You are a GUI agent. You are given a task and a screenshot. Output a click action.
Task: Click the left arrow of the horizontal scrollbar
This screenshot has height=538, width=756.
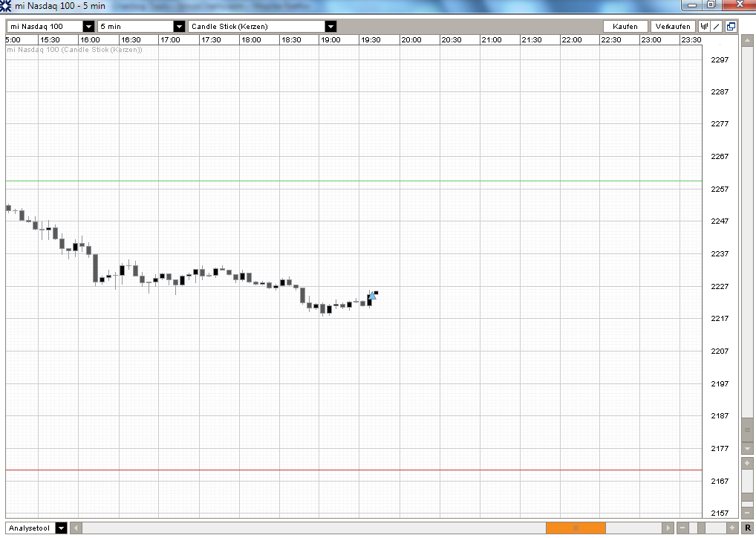(76, 528)
